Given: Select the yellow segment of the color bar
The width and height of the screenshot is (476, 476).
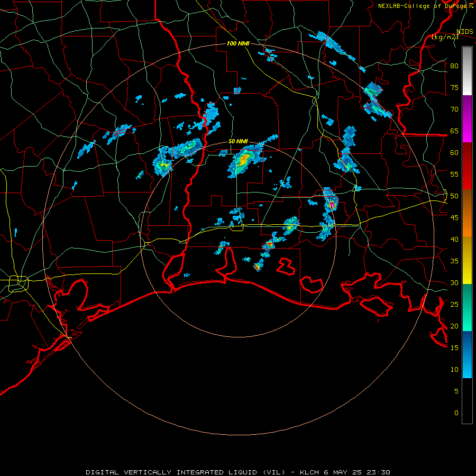Looking at the screenshot, I should tap(467, 260).
